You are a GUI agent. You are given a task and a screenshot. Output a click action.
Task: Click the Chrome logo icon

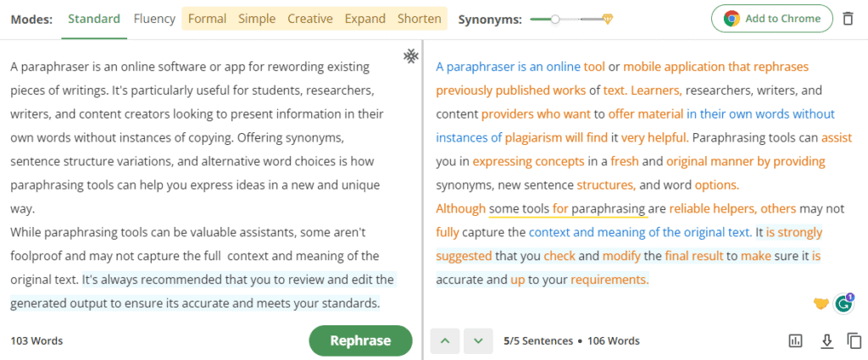tap(732, 19)
